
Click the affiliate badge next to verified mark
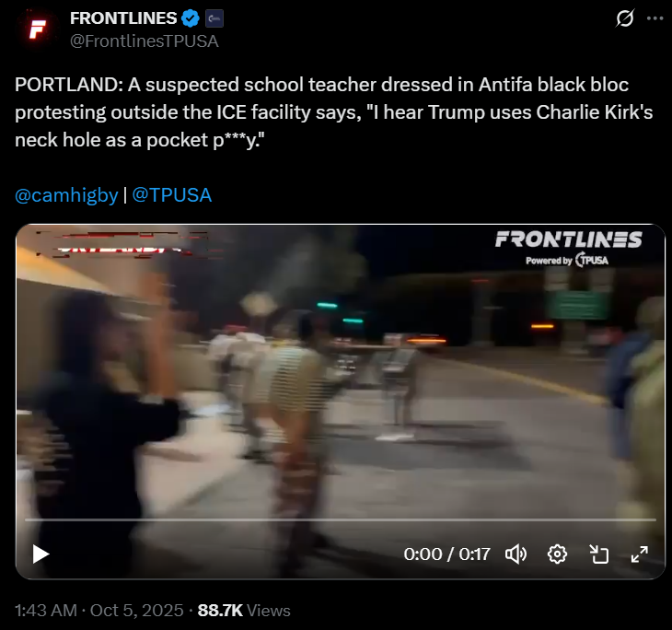(x=214, y=18)
